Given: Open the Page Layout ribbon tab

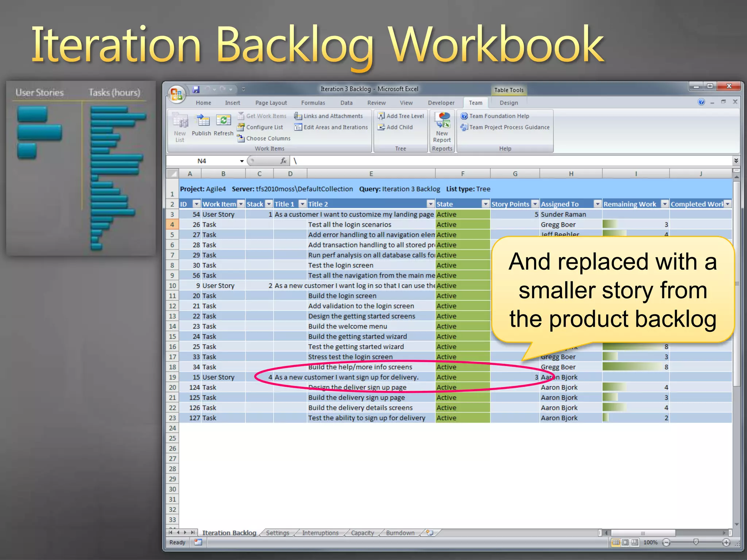Looking at the screenshot, I should click(x=271, y=103).
